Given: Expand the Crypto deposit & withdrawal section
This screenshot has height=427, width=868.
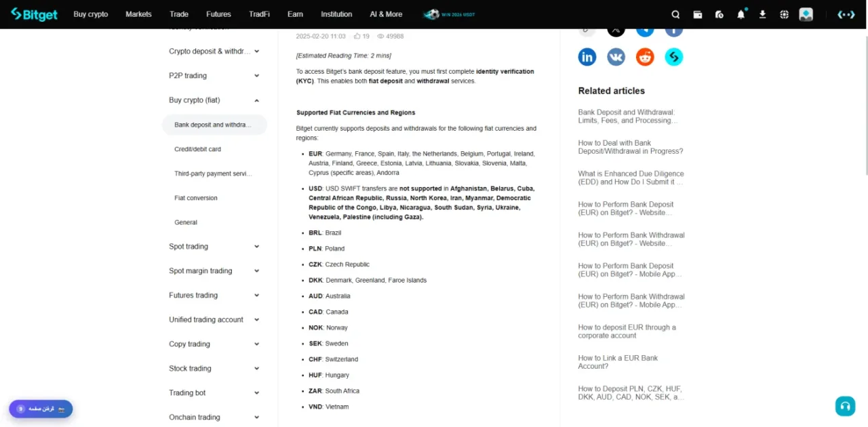Looking at the screenshot, I should coord(256,52).
